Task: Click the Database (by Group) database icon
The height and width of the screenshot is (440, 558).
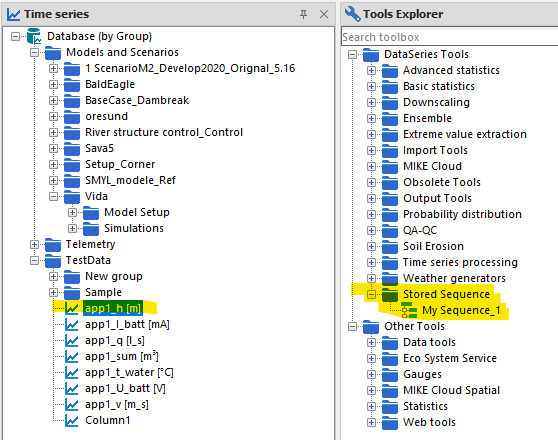Action: click(34, 36)
